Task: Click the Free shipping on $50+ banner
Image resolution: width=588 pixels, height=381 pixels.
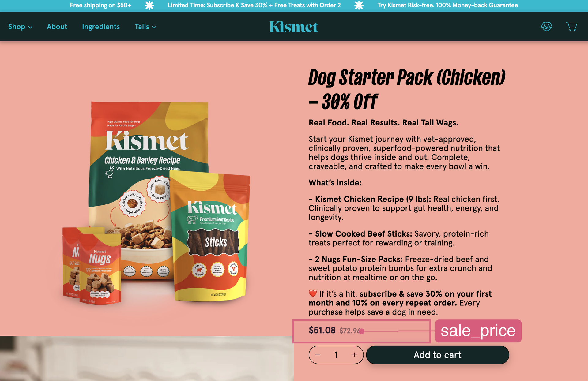Action: click(x=100, y=5)
